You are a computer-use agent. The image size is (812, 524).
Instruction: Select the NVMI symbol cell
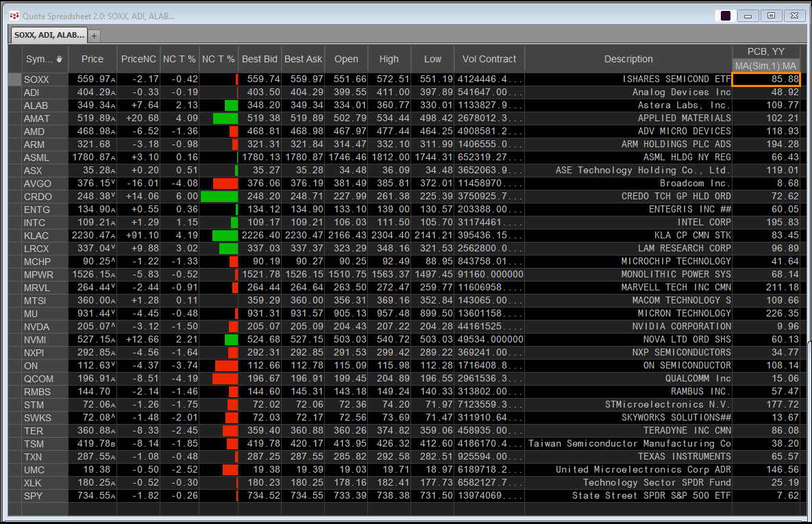(45, 340)
